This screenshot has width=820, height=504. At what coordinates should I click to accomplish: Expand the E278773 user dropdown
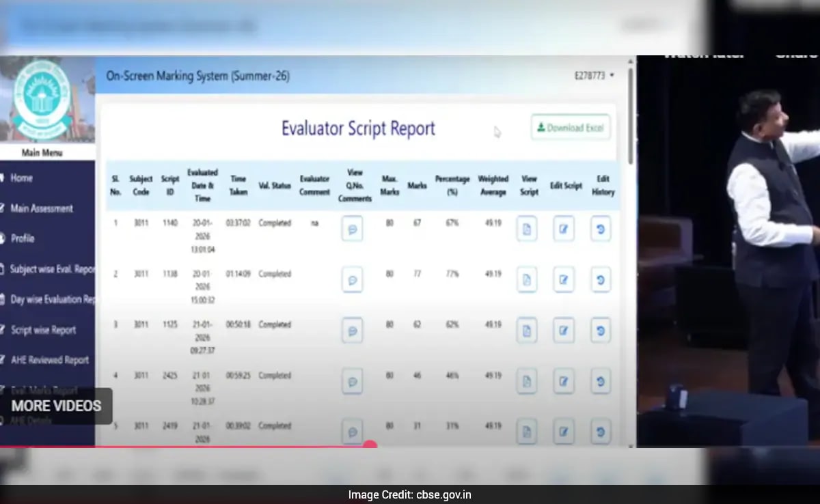click(x=594, y=76)
